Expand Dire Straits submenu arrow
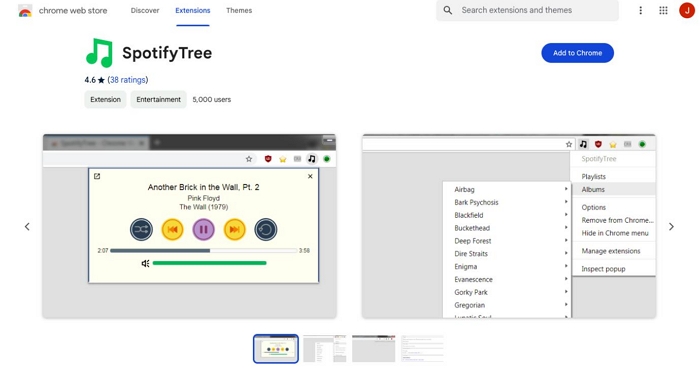Image resolution: width=700 pixels, height=377 pixels. 566,253
